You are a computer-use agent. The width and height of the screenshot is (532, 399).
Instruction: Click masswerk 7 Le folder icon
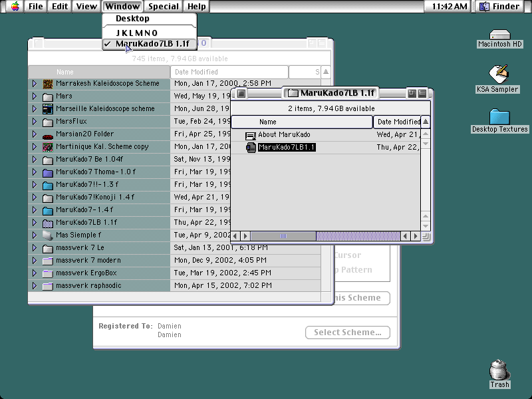coord(48,248)
